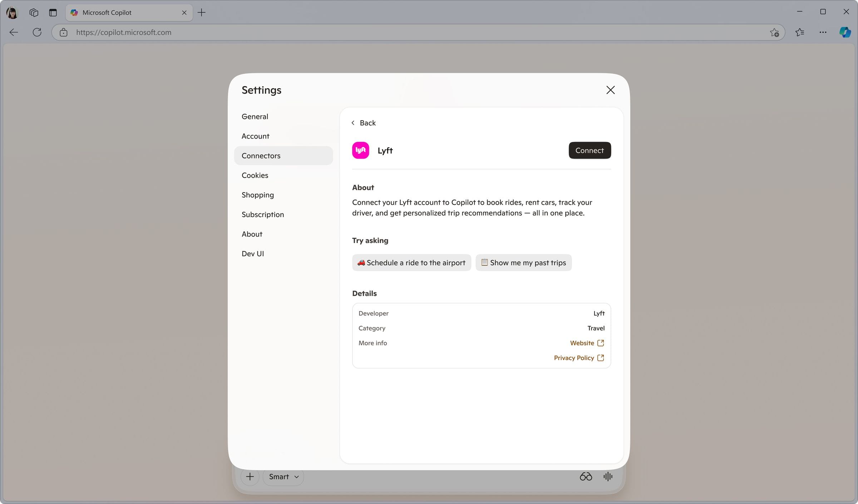Screen dimensions: 858x504
Task: Connect the Lyft account
Action: click(x=590, y=150)
